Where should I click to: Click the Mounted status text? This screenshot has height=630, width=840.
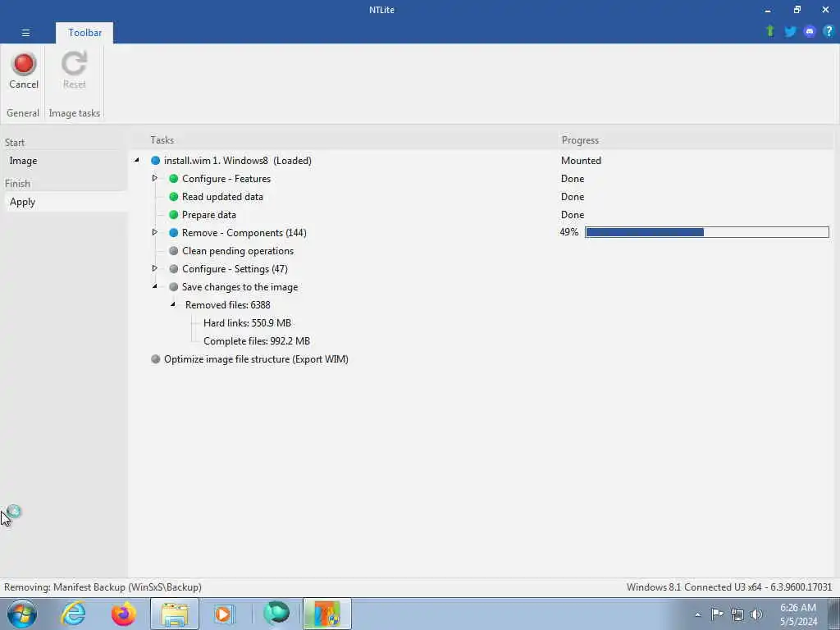click(581, 161)
